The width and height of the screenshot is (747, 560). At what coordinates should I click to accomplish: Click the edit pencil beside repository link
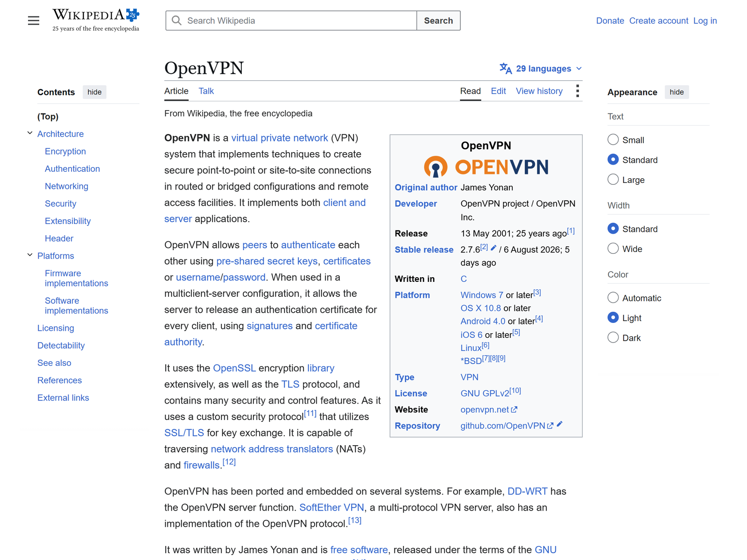point(559,424)
